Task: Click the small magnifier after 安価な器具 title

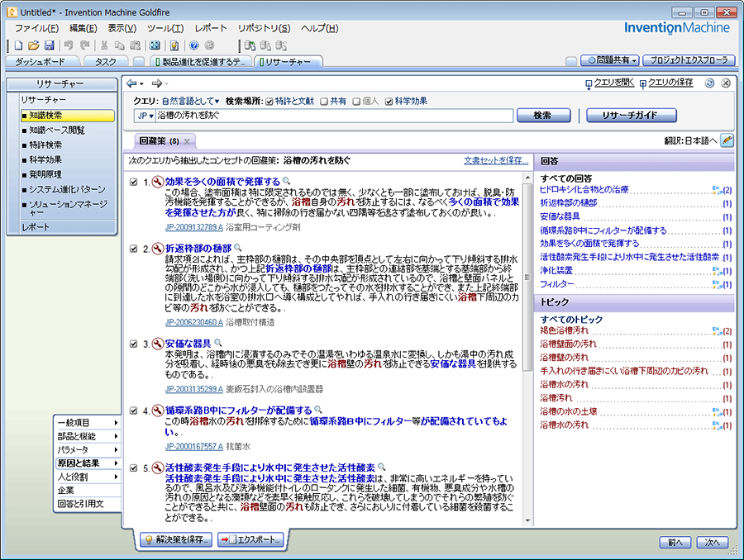Action: [x=218, y=342]
